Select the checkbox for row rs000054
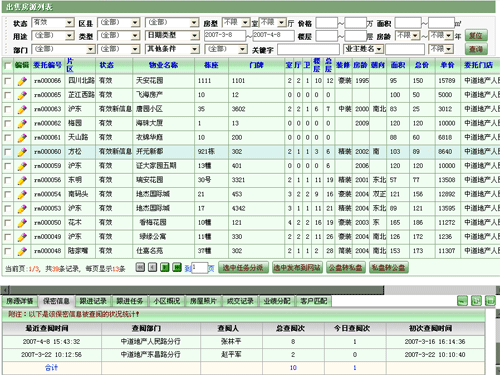 click(7, 194)
